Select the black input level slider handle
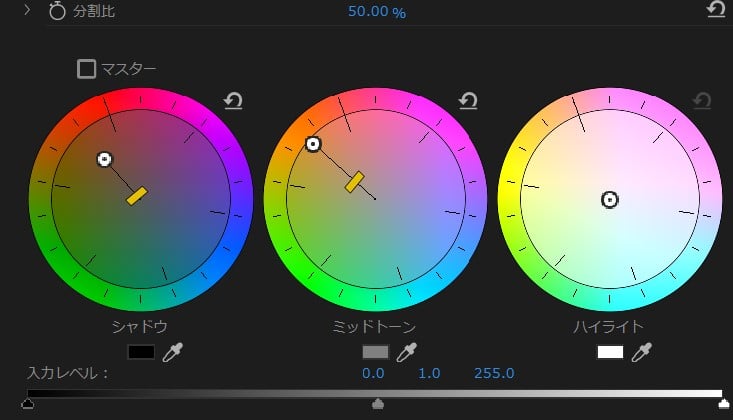Screen dimensions: 733x420 click(28, 404)
